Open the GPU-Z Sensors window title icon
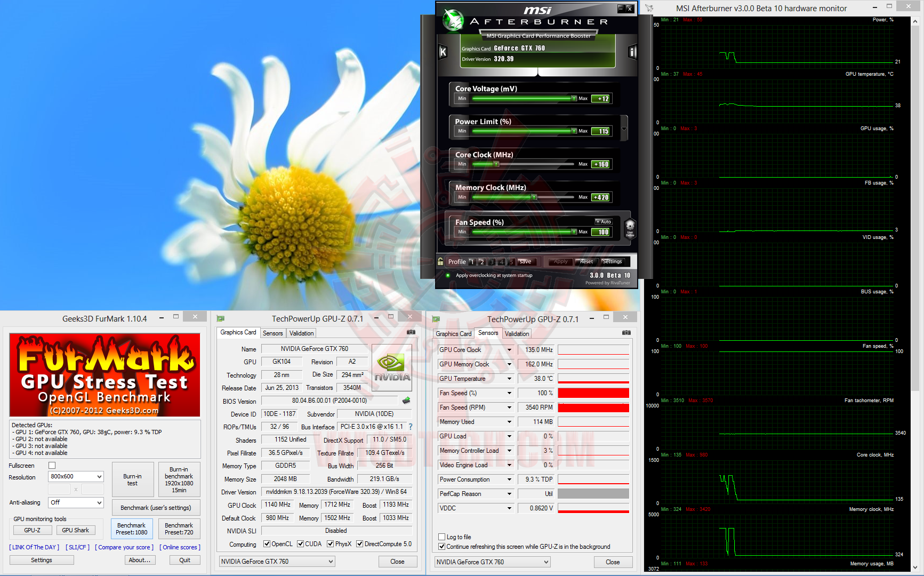The image size is (924, 576). (x=436, y=319)
